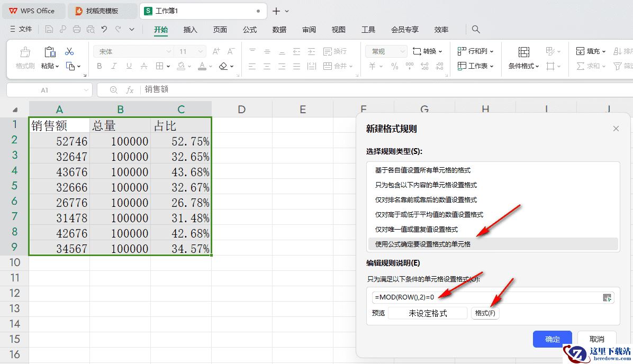Click the increase decimal places icon

[424, 66]
